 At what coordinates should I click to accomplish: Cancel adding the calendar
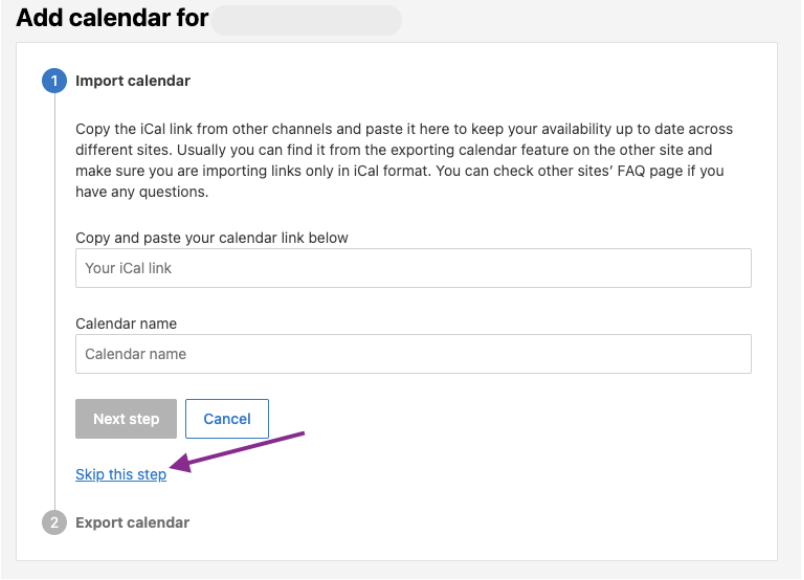pos(227,419)
